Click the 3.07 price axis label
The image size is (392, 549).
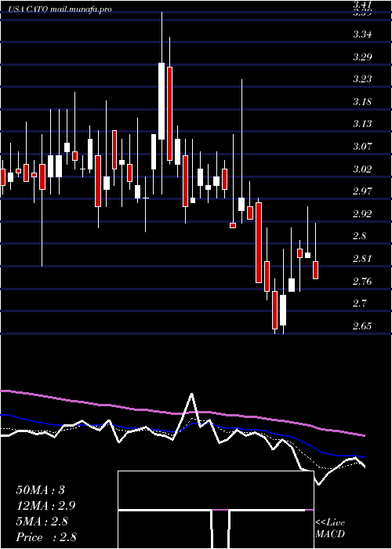tap(362, 147)
